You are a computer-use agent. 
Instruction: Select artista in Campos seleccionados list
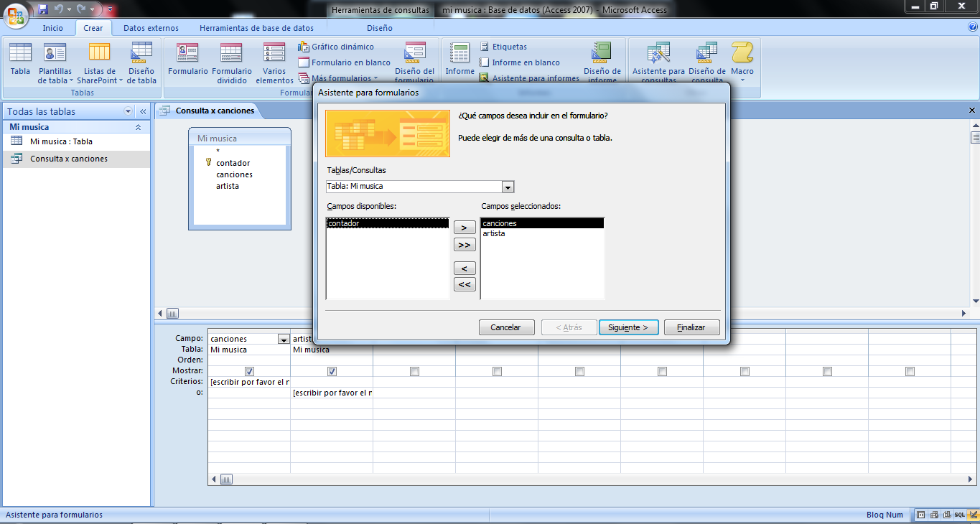542,233
